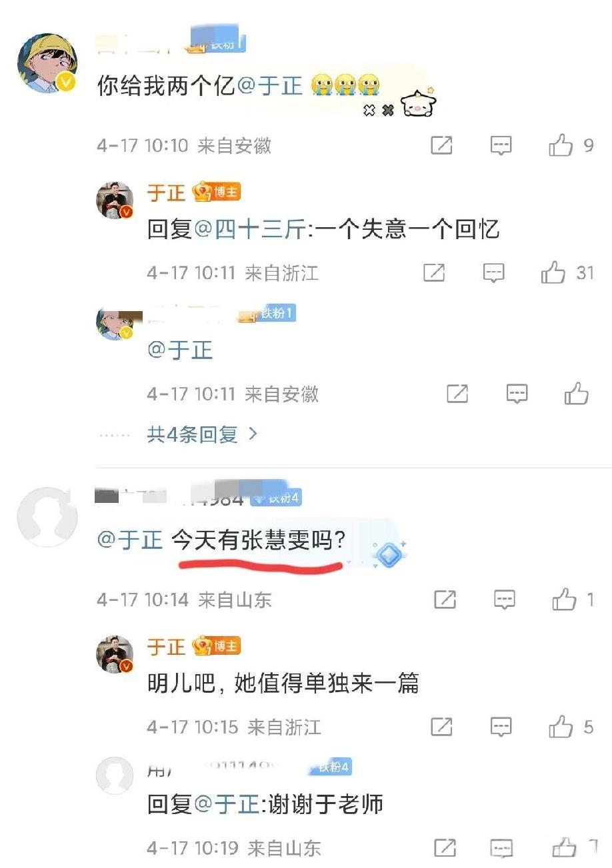Open the 于正 username in 明儿吧 reply
Image resolution: width=612 pixels, height=868 pixels.
tap(166, 646)
